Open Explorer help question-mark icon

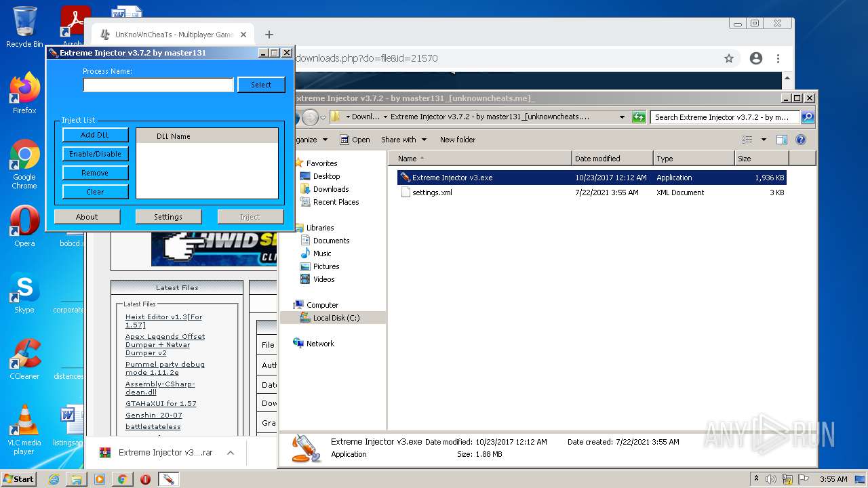pyautogui.click(x=801, y=140)
